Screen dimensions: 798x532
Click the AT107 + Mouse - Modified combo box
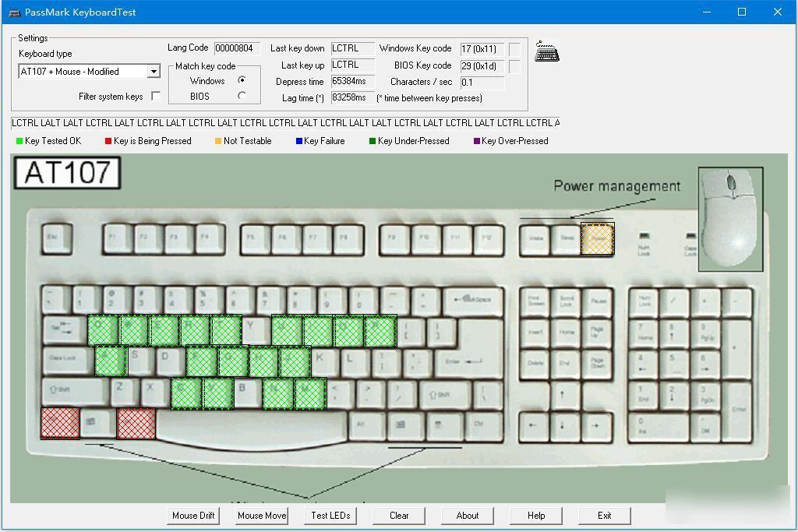click(89, 72)
